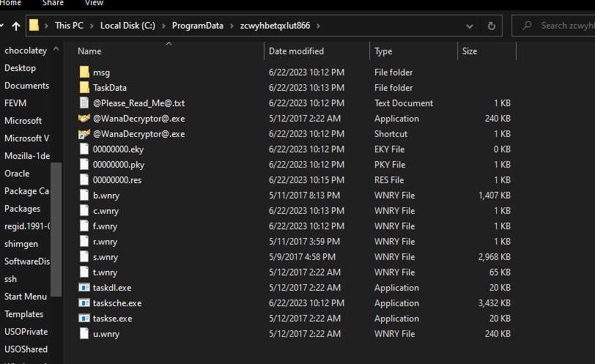This screenshot has width=595, height=364.
Task: Expand the chevron after This PC breadcrumb
Action: click(x=93, y=26)
